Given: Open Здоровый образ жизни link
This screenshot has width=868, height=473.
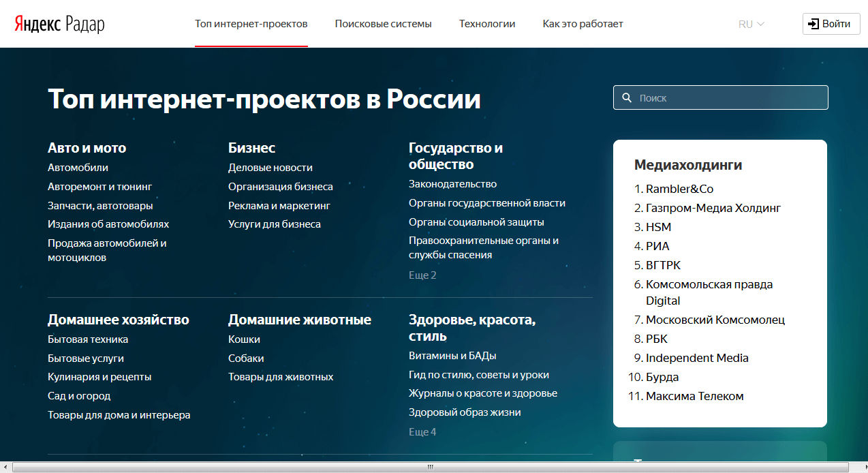Looking at the screenshot, I should click(465, 412).
